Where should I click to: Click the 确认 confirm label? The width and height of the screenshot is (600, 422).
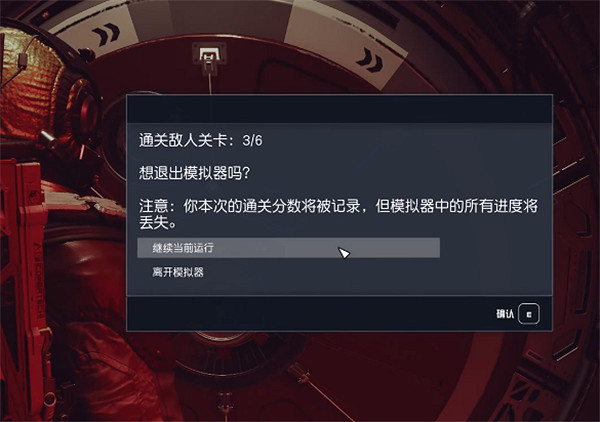click(505, 314)
